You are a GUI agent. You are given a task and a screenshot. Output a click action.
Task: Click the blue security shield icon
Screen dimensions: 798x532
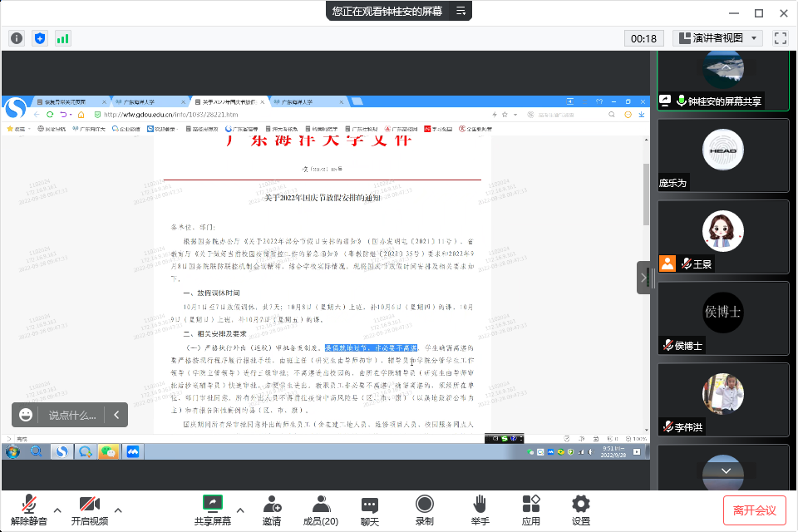tap(40, 38)
